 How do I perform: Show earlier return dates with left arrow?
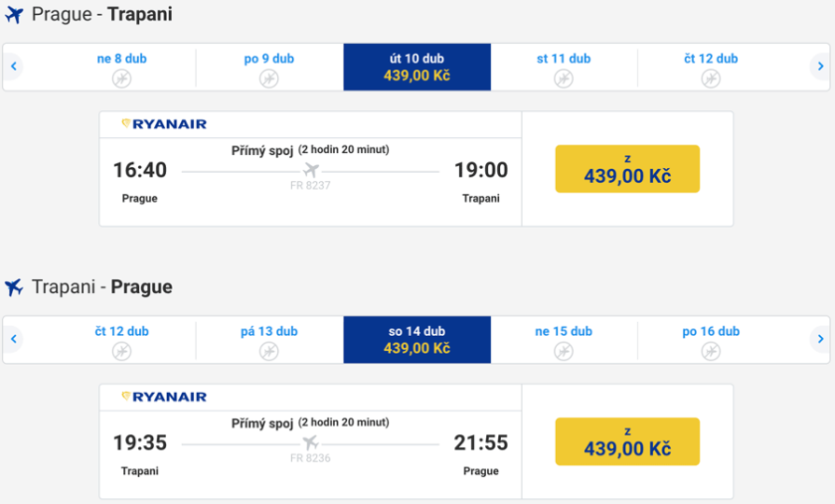pos(14,339)
